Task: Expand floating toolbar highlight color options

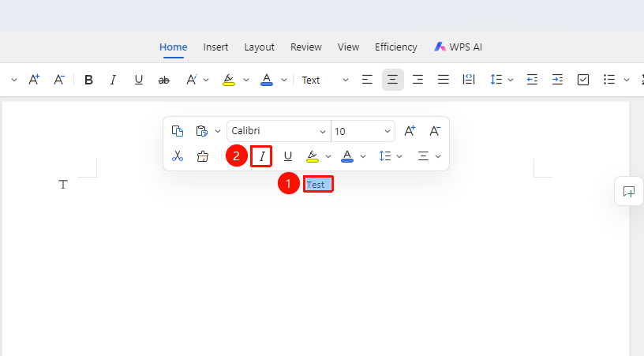Action: point(328,156)
